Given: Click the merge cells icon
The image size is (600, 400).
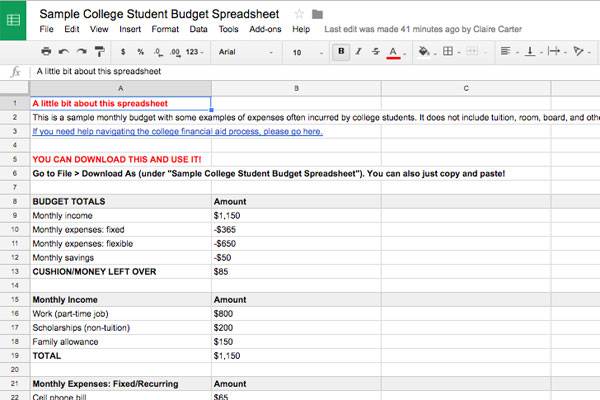Looking at the screenshot, I should click(472, 51).
